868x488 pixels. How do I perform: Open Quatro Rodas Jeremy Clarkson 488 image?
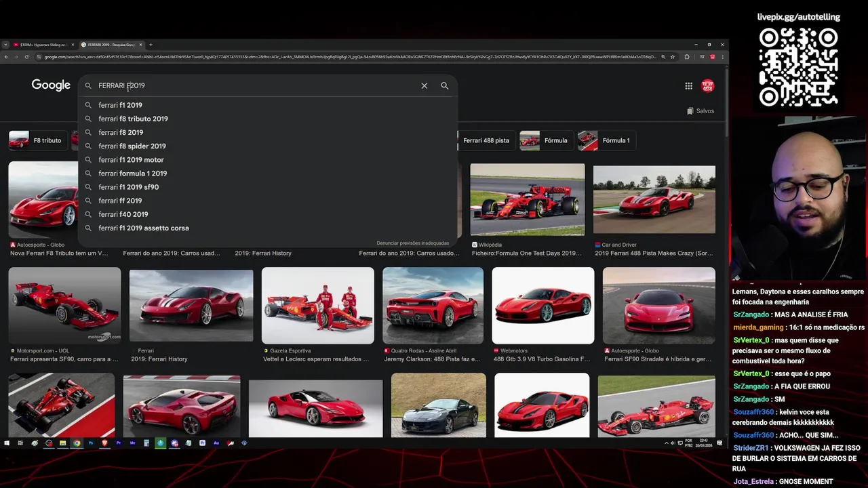coord(433,305)
